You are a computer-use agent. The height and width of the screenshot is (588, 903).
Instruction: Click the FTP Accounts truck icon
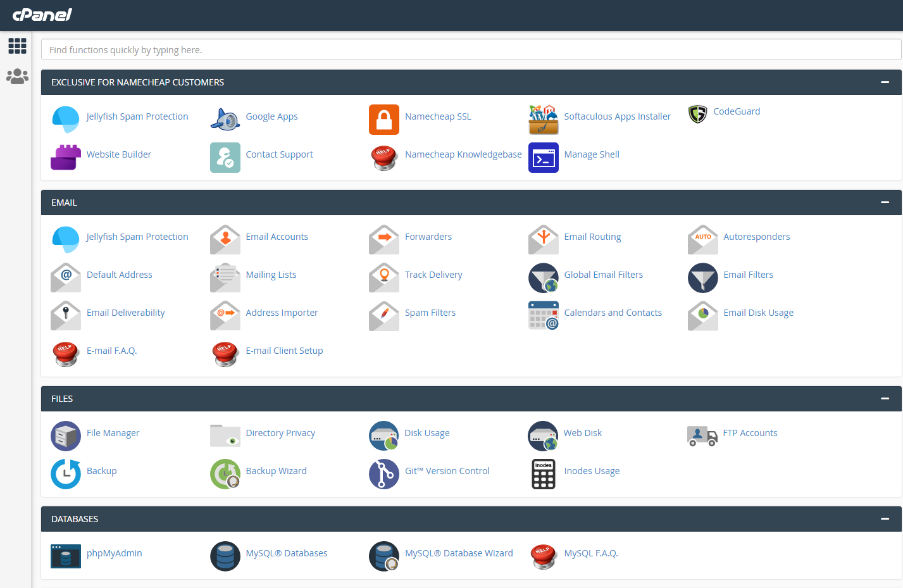click(702, 436)
